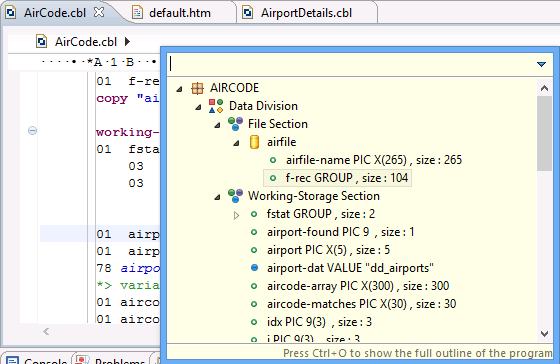Screen dimensions: 560x364
Task: Click the outline filter text field
Action: pos(352,64)
